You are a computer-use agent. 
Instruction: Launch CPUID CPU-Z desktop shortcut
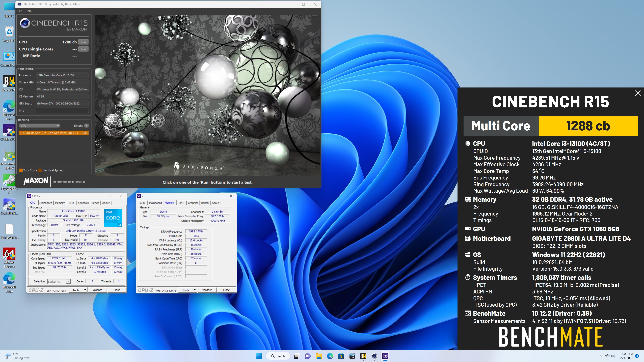pos(9,132)
